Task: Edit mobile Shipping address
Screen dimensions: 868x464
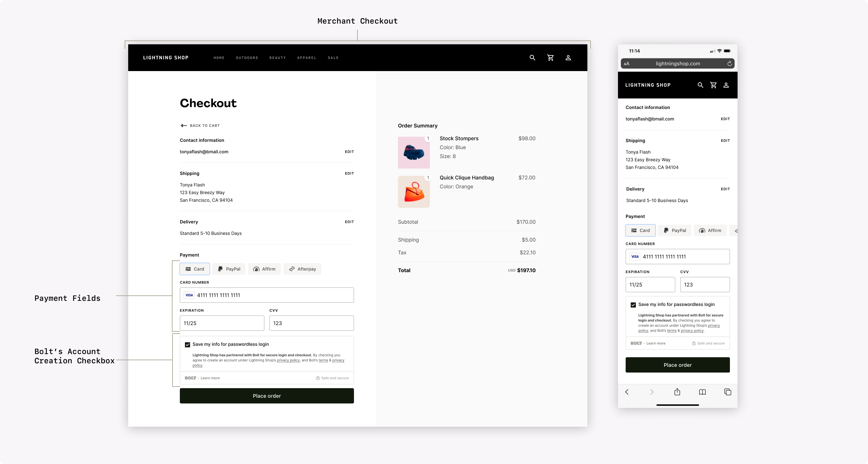Action: [725, 141]
